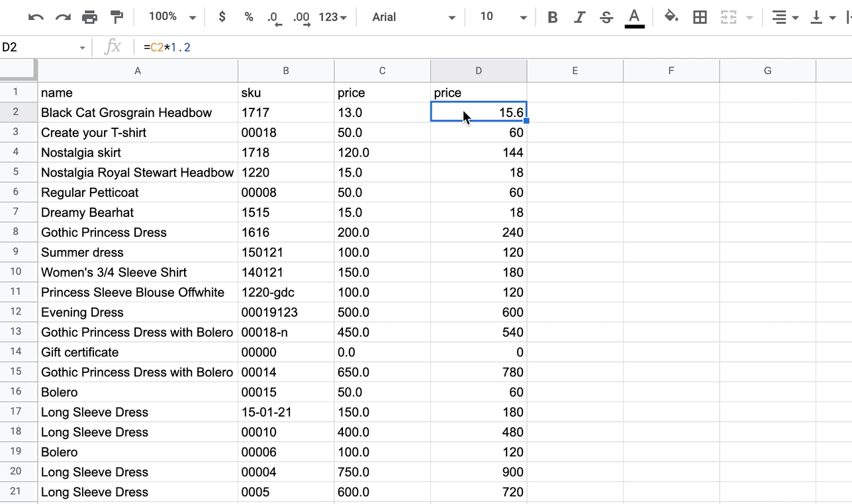This screenshot has width=852, height=504.
Task: Click the 'sku' header cell
Action: [x=286, y=93]
